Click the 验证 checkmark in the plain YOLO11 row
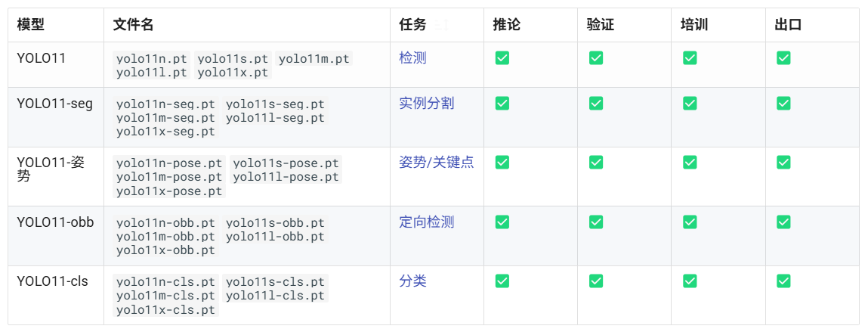 coord(595,57)
